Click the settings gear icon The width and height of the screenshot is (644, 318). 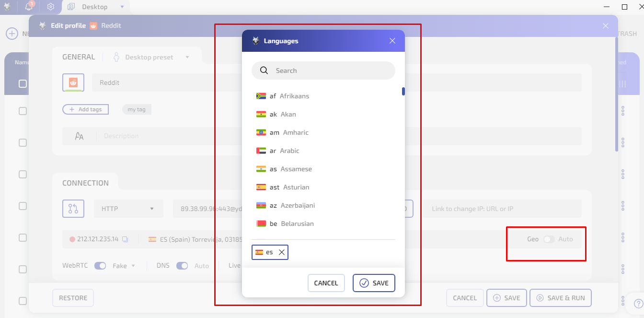(50, 7)
